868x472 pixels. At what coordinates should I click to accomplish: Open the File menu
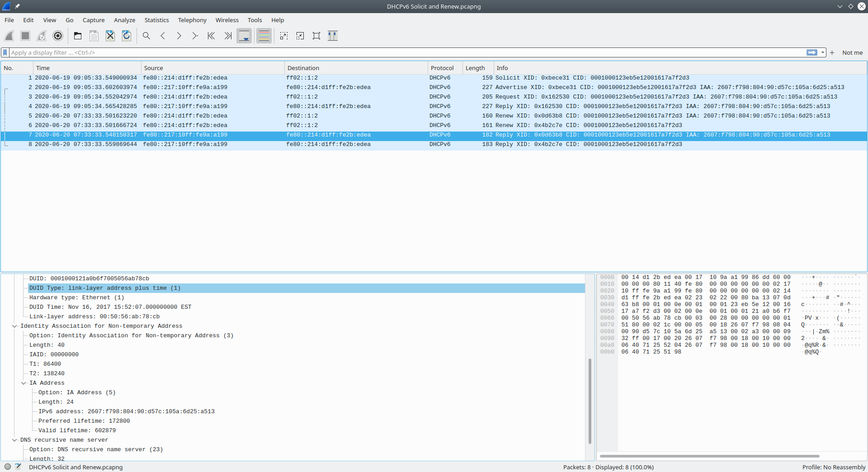(x=9, y=20)
